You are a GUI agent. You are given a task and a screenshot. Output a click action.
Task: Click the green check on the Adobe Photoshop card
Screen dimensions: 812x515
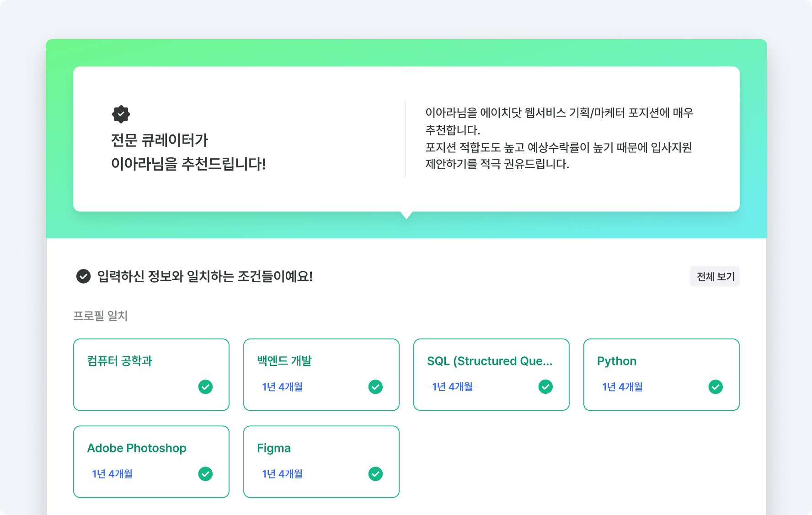pos(205,474)
